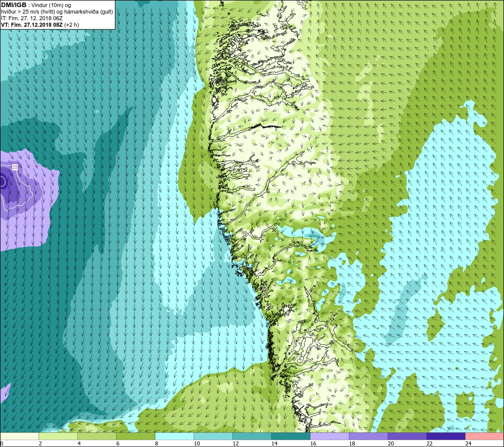Click the legend value label 20
The height and width of the screenshot is (447, 504).
[391, 443]
